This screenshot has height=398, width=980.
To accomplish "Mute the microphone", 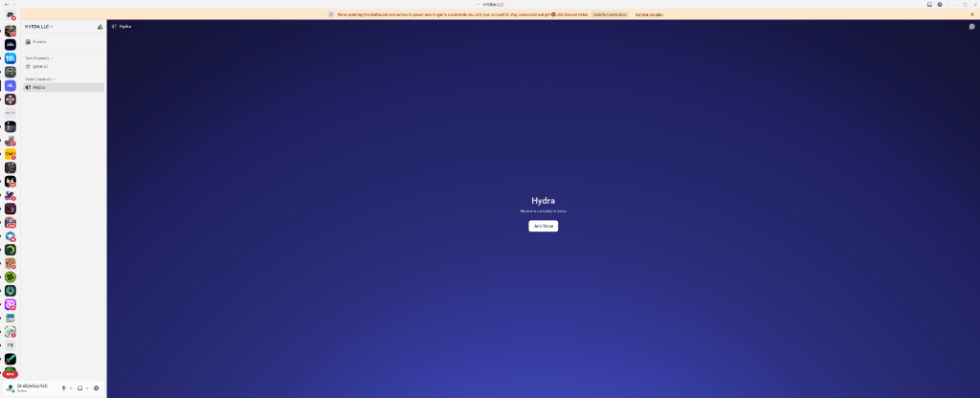I will point(64,388).
